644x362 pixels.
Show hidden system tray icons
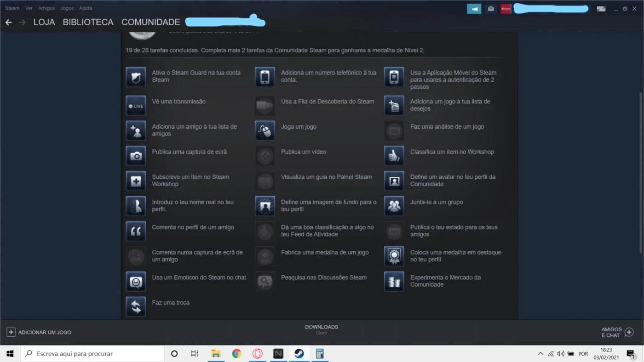pos(540,354)
